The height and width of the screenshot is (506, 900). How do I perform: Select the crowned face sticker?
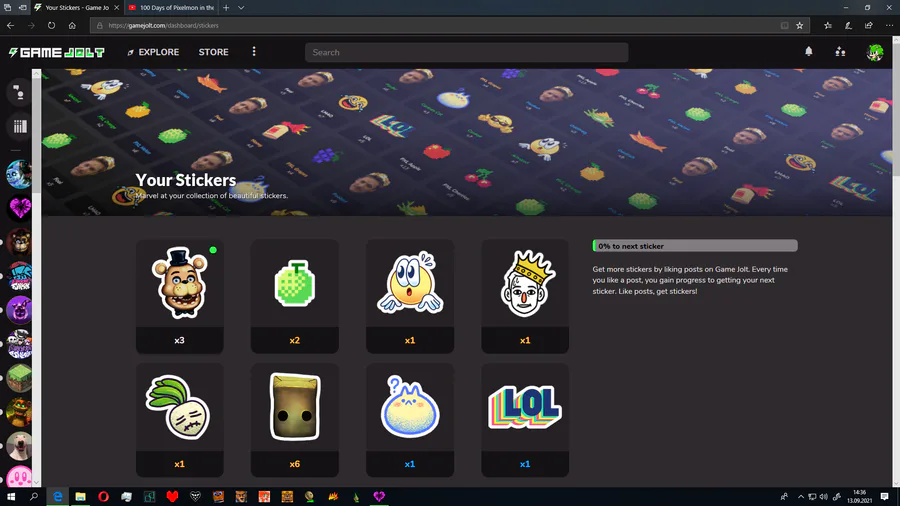[x=525, y=283]
